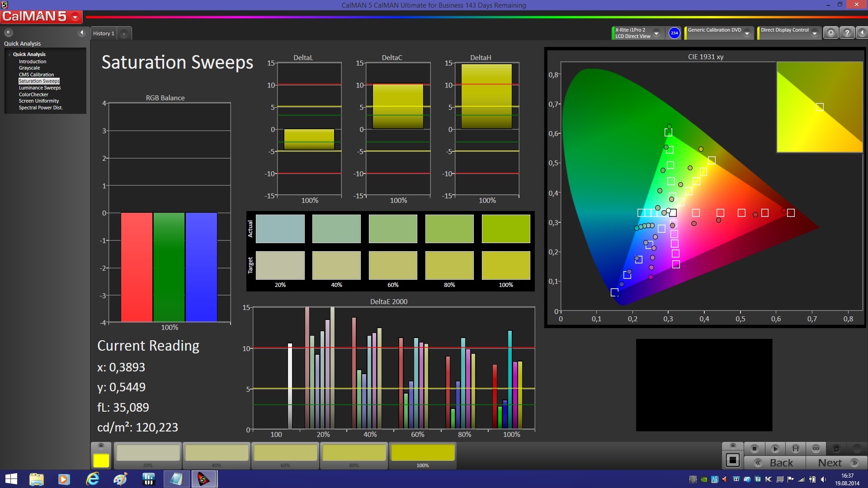Select the History 1 tab
The height and width of the screenshot is (488, 868).
click(104, 33)
